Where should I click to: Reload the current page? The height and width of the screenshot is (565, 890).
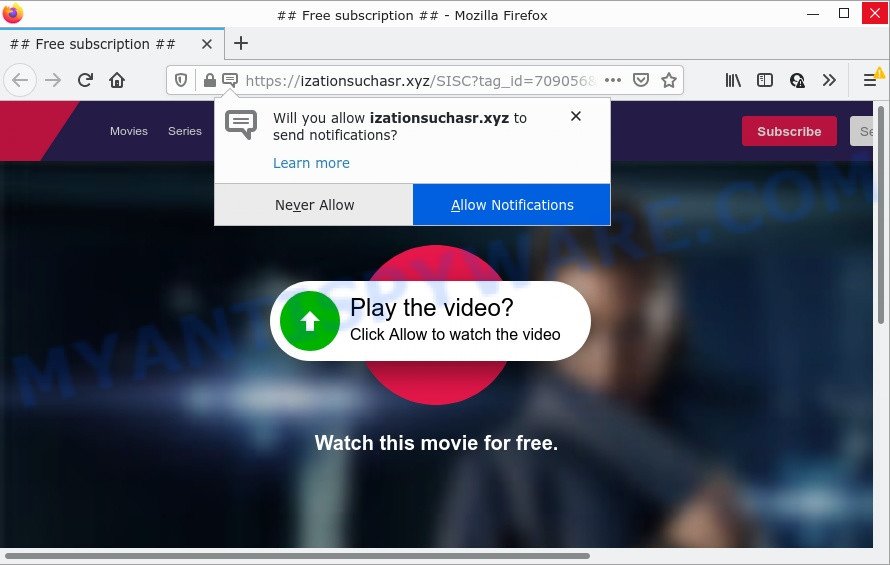click(85, 80)
